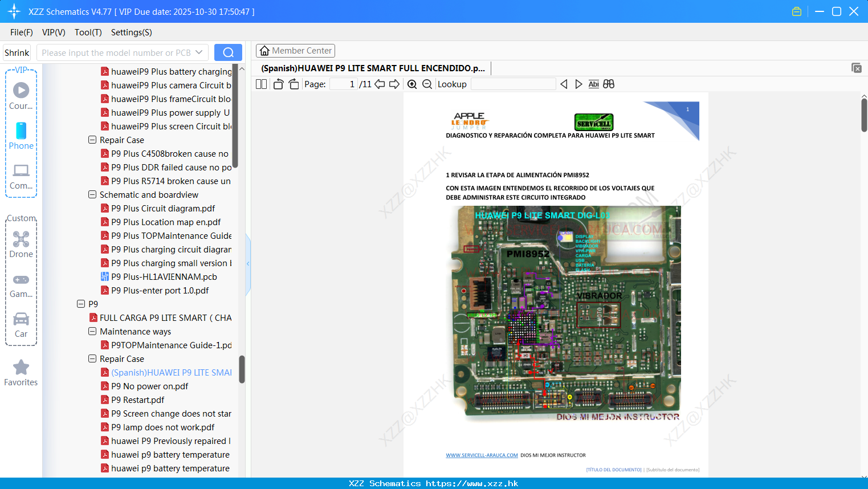868x489 pixels.
Task: Find previous lookup match triangle
Action: (564, 84)
